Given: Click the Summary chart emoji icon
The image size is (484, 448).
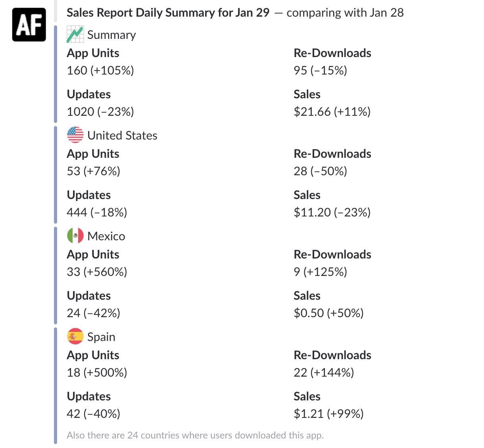Looking at the screenshot, I should (75, 34).
